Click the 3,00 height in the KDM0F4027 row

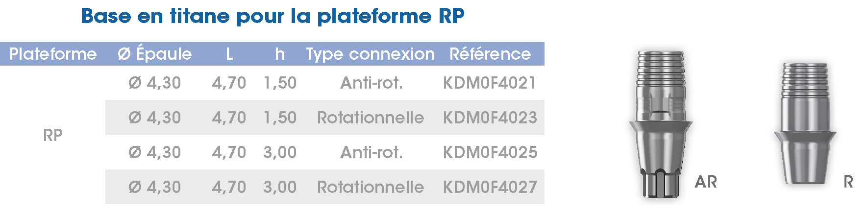point(280,187)
